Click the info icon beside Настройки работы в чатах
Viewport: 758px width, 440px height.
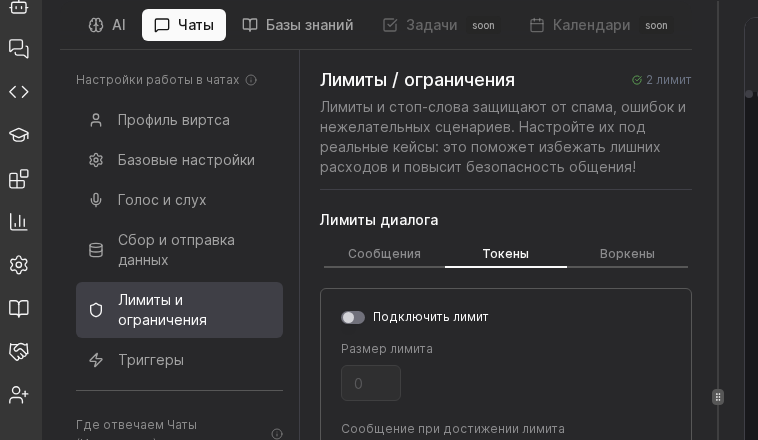(x=251, y=80)
